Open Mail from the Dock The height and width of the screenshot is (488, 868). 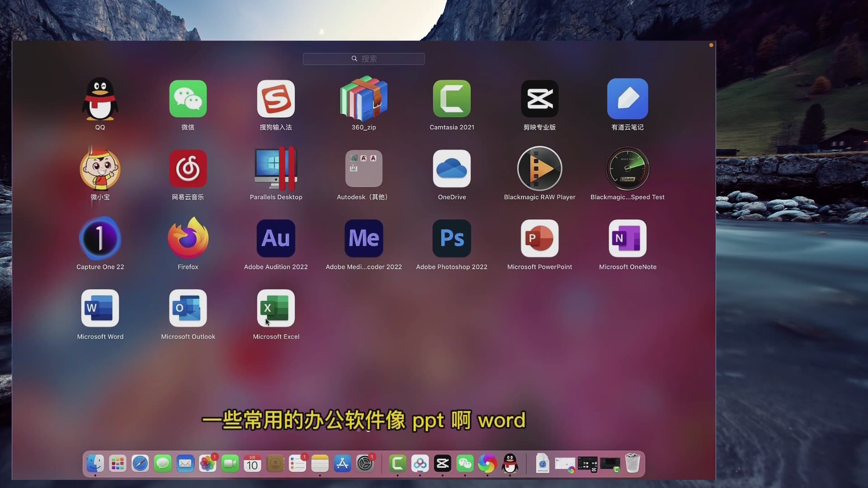[185, 464]
